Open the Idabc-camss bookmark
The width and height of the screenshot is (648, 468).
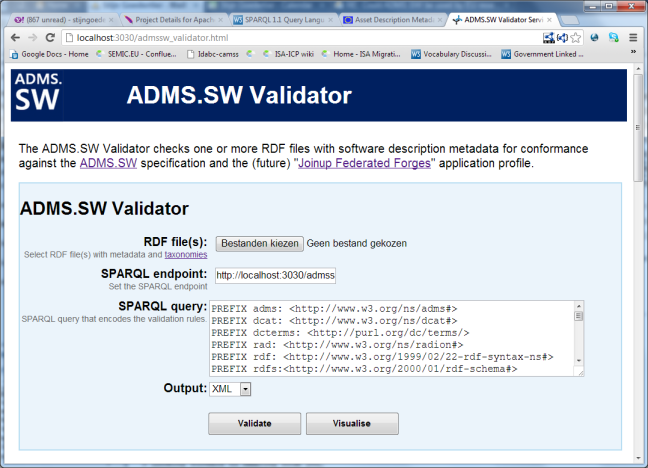213,54
